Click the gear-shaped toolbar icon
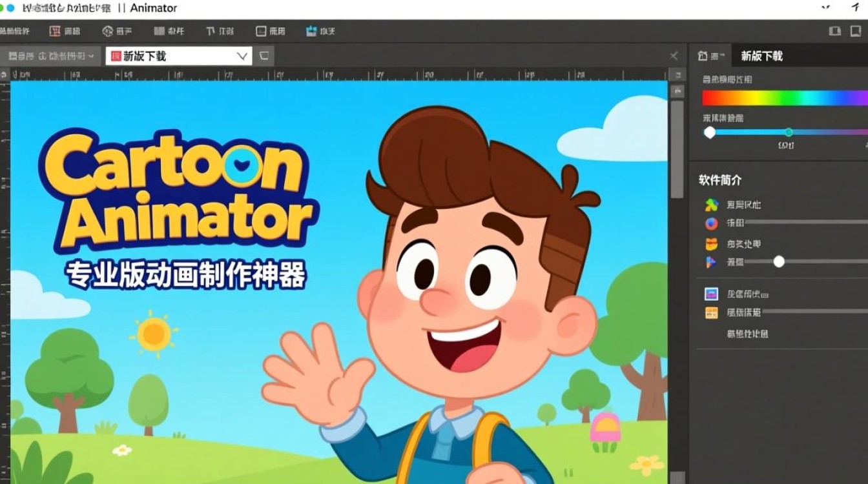The image size is (868, 484). [x=107, y=30]
